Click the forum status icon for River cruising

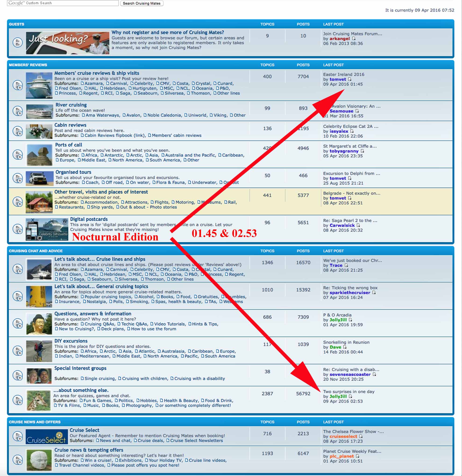[18, 111]
